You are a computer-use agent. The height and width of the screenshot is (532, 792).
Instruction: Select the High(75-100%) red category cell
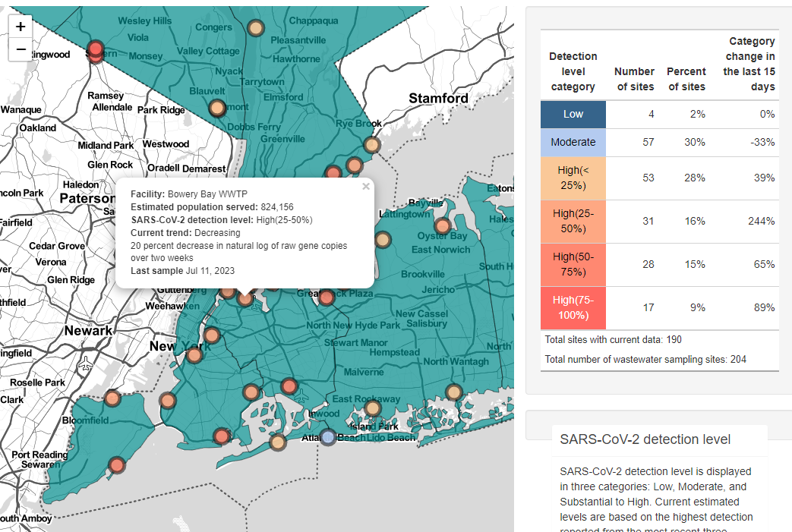tap(573, 307)
